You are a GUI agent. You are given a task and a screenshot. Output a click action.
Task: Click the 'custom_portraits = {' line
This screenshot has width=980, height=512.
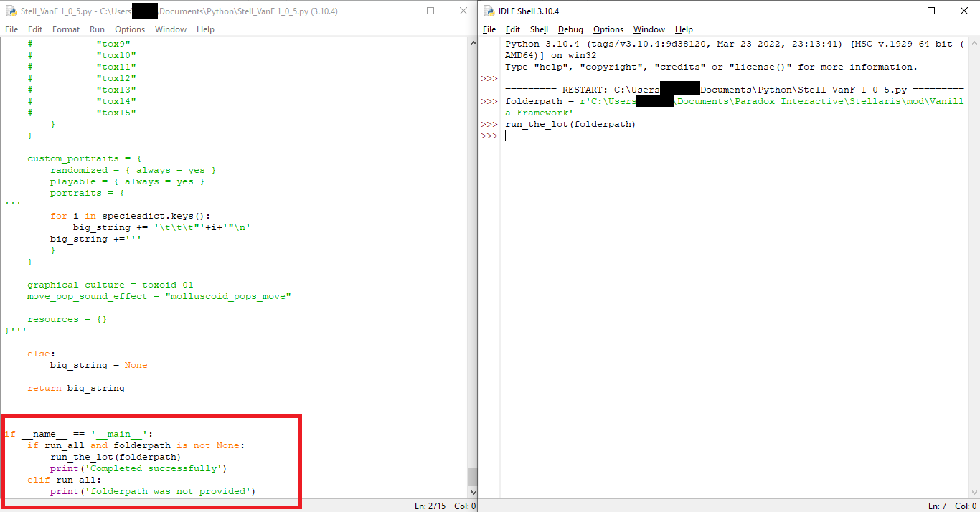(85, 158)
